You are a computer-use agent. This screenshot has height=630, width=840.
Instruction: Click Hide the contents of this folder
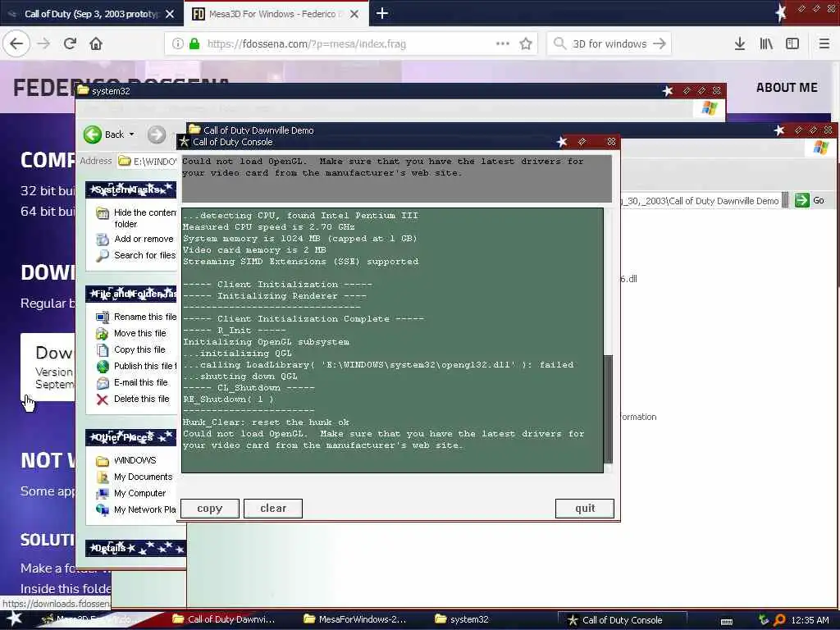pyautogui.click(x=137, y=218)
